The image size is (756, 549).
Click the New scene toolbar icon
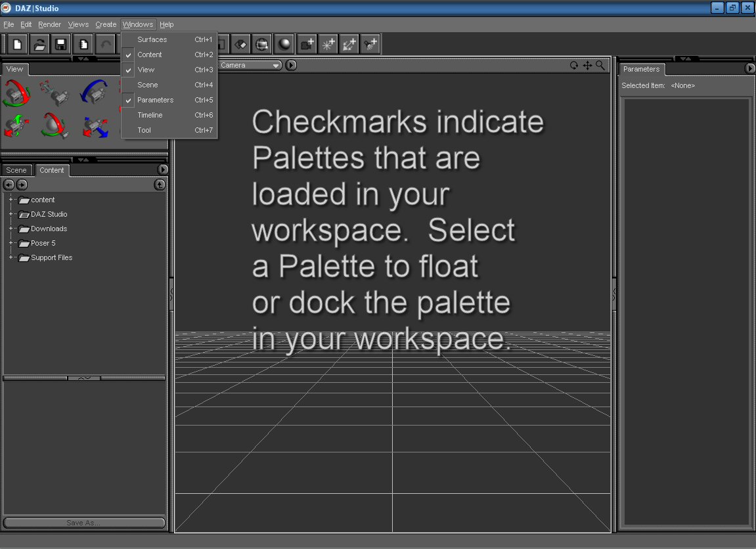[x=17, y=45]
